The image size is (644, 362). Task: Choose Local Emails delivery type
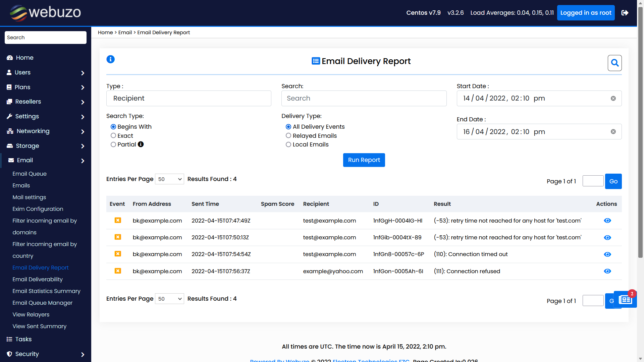click(288, 144)
